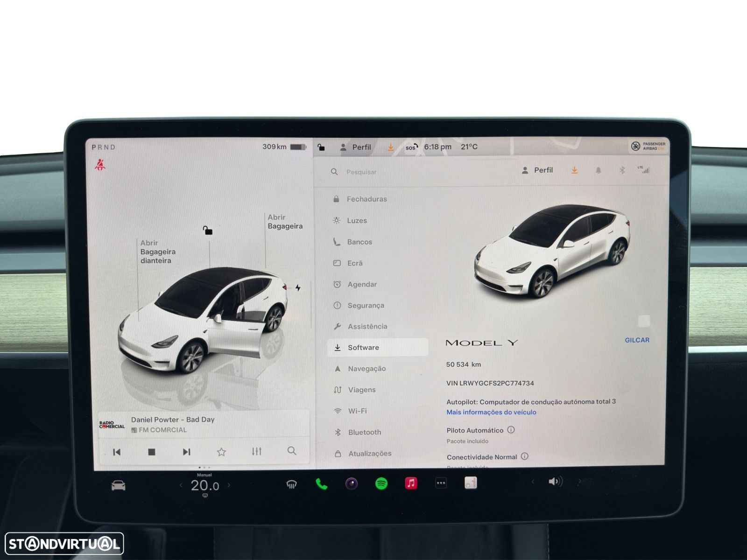The image size is (747, 560).
Task: Launch the green Phone app
Action: click(x=321, y=483)
